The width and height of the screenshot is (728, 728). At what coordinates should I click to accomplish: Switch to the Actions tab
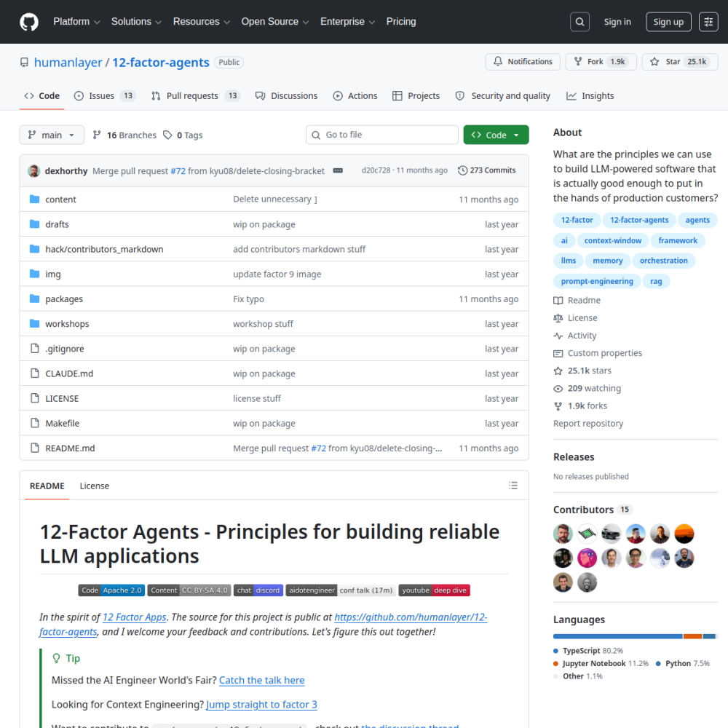pyautogui.click(x=355, y=96)
